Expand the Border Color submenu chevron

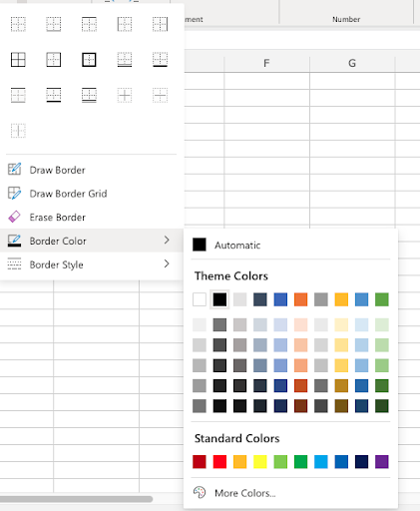coord(167,241)
